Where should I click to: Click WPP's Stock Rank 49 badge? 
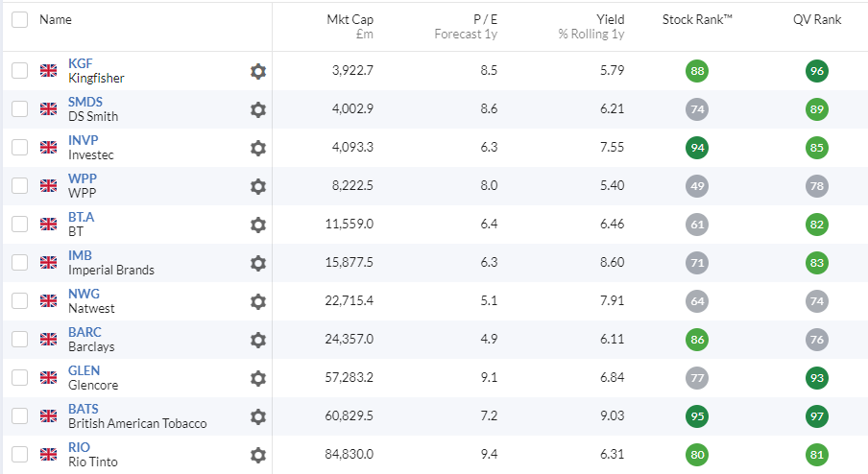point(697,186)
